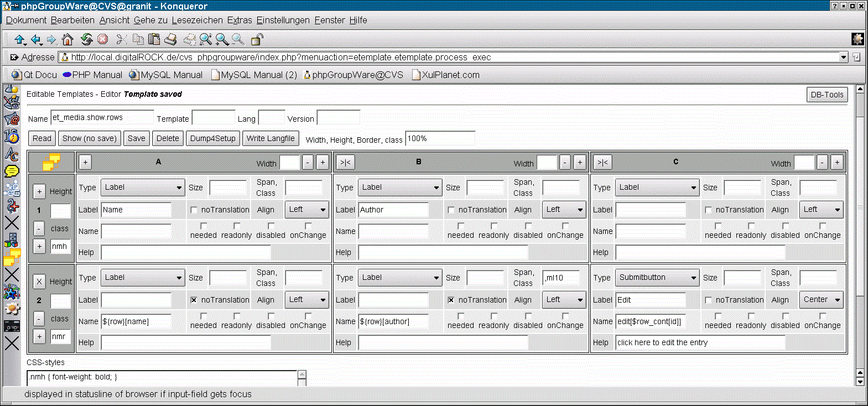Open Align dropdown in the 'Name' label cell
This screenshot has height=406, width=868.
point(306,210)
